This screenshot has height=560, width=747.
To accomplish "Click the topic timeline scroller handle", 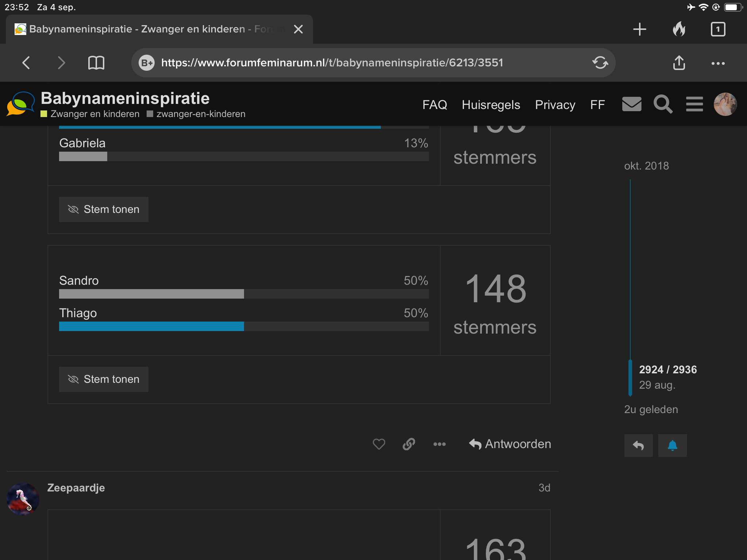I will coord(630,378).
